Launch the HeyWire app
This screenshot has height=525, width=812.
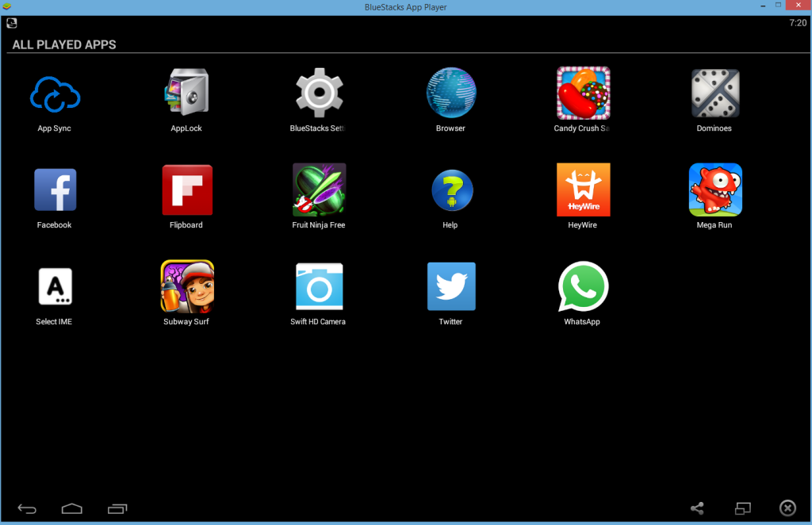click(583, 190)
